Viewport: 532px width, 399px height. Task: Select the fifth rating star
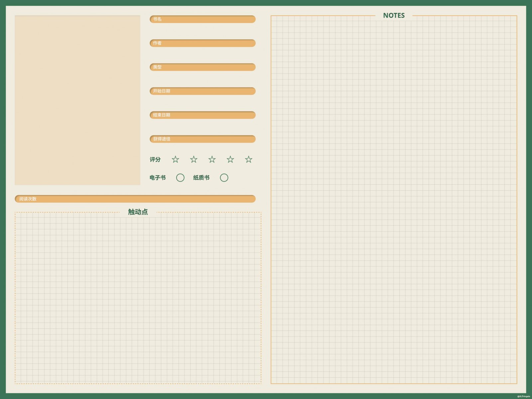pyautogui.click(x=249, y=159)
